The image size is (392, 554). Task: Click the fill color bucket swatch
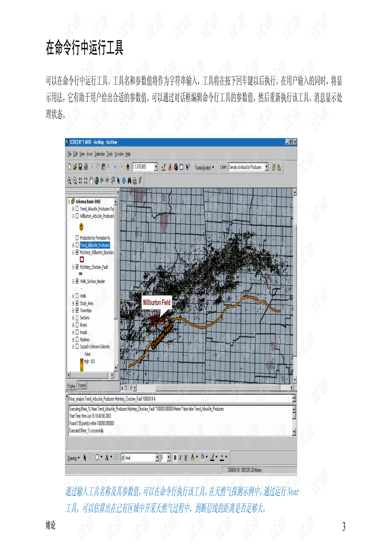203,458
